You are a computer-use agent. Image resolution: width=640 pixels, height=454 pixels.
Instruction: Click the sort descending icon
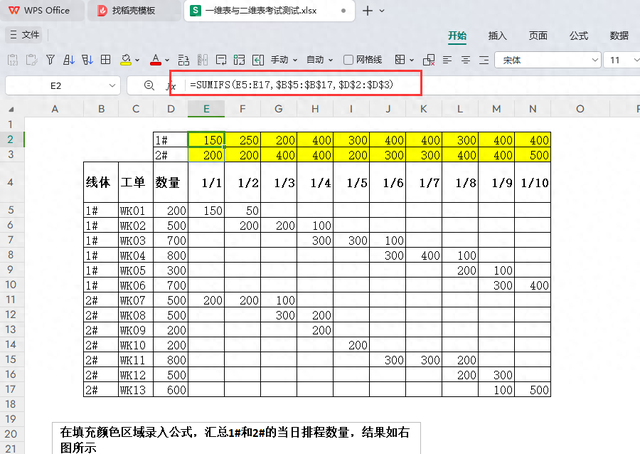(87, 60)
